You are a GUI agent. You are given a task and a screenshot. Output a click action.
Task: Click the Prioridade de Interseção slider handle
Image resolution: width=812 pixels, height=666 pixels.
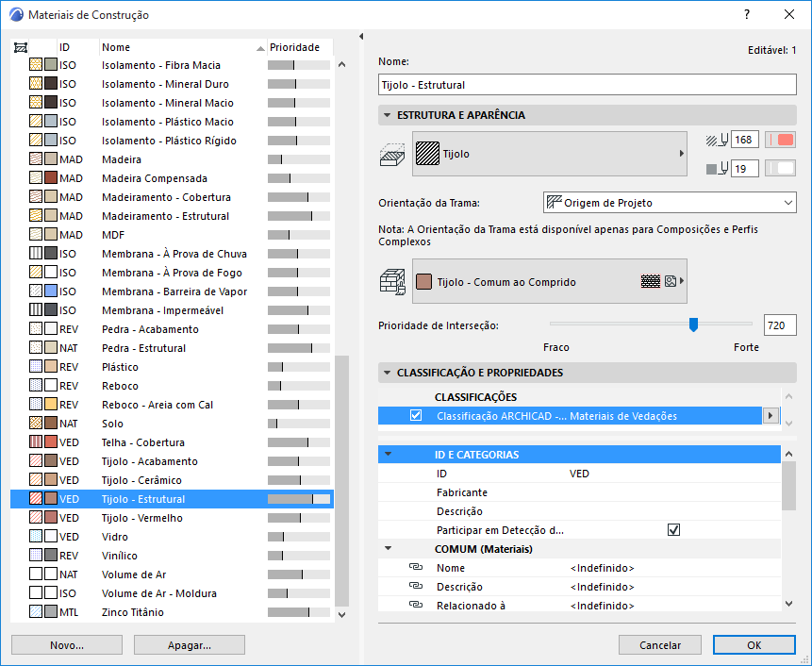(693, 325)
